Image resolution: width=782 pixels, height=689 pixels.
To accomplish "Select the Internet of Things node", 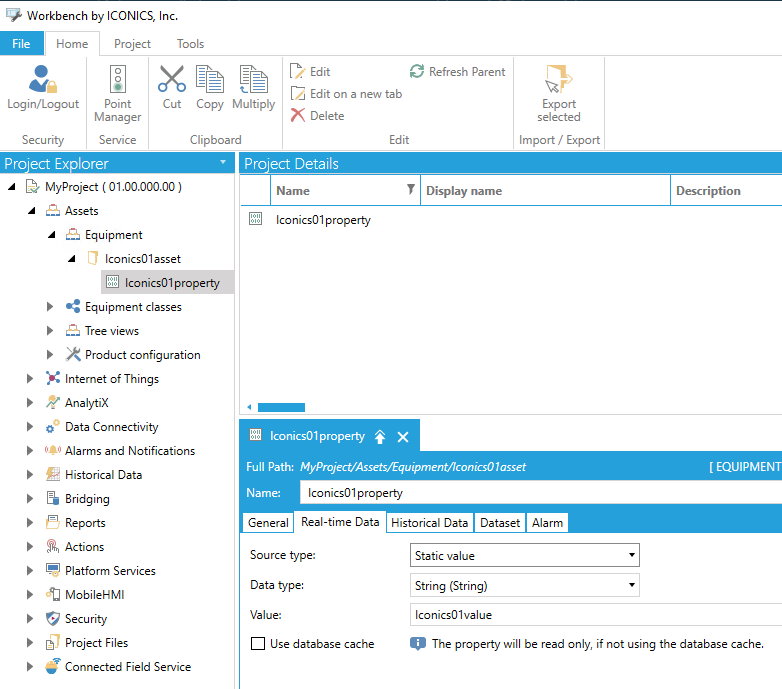I will point(112,379).
